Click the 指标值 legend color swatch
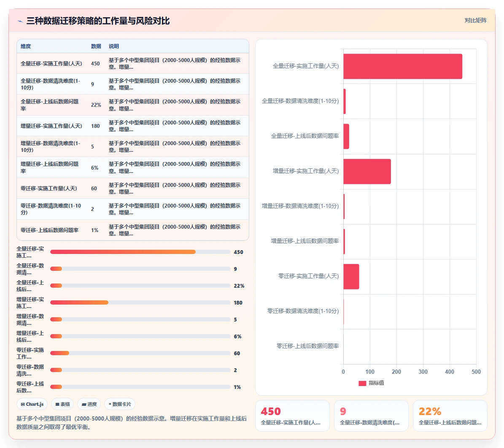 pyautogui.click(x=362, y=383)
